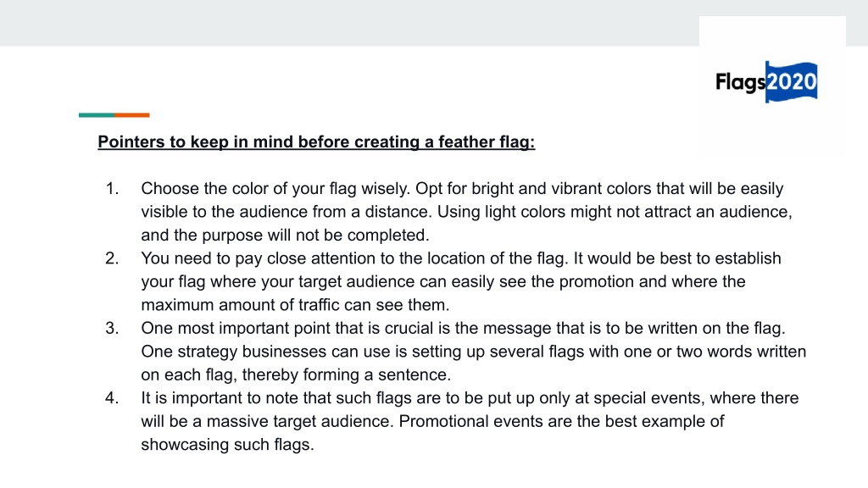Click list number 3 marker
Image resolution: width=868 pixels, height=488 pixels.
[x=113, y=328]
